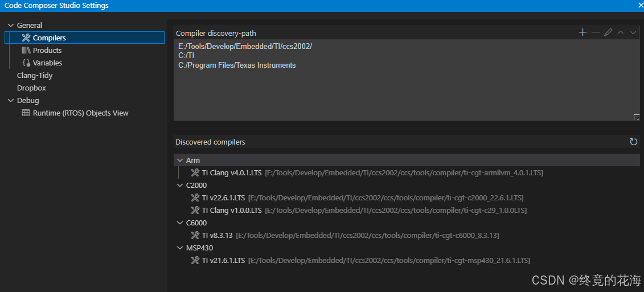Open Clang-Tidy settings

(x=35, y=76)
